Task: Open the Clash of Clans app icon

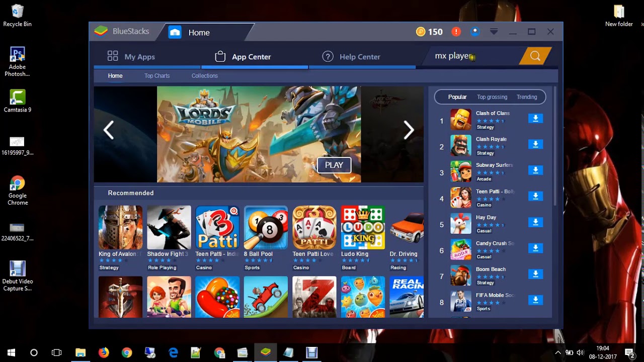Action: 461,120
